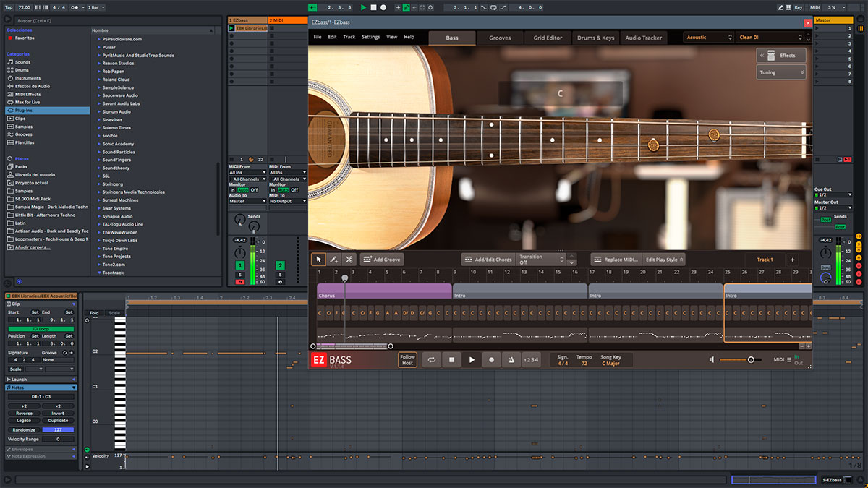Click the Ableton global play button
Viewport: 868px width, 488px height.
coord(364,7)
